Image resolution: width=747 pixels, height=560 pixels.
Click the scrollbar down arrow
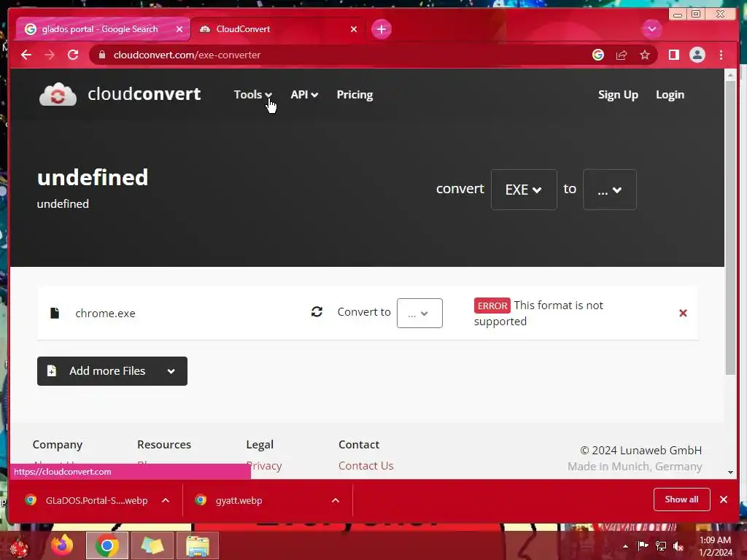pyautogui.click(x=730, y=472)
